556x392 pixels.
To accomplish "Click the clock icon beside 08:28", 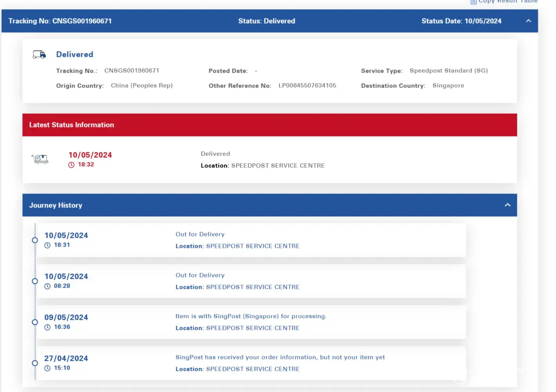I will [x=47, y=287].
